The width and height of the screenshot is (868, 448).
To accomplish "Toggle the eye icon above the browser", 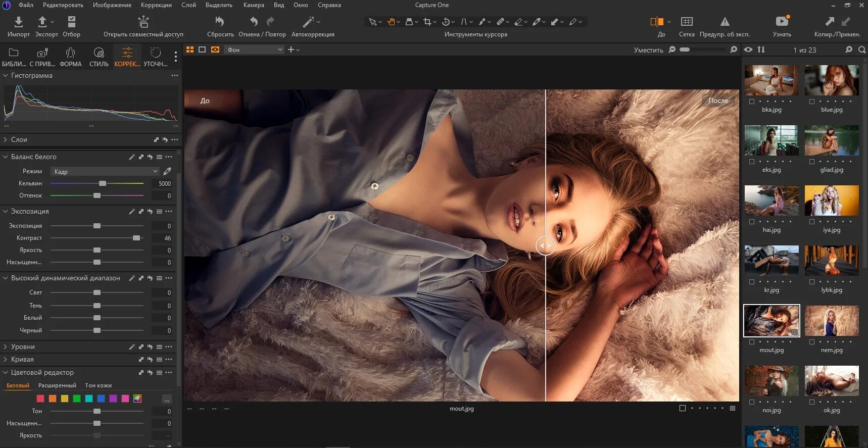I will pos(748,49).
